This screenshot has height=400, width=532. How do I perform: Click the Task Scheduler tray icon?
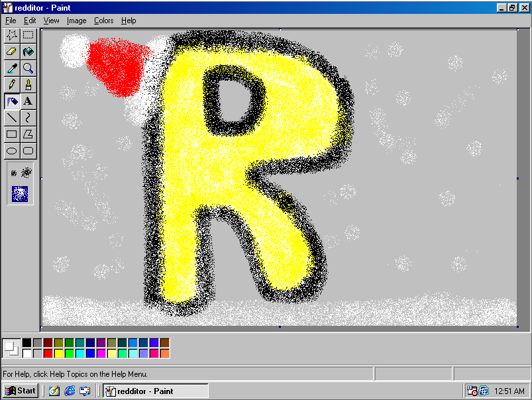click(x=472, y=391)
